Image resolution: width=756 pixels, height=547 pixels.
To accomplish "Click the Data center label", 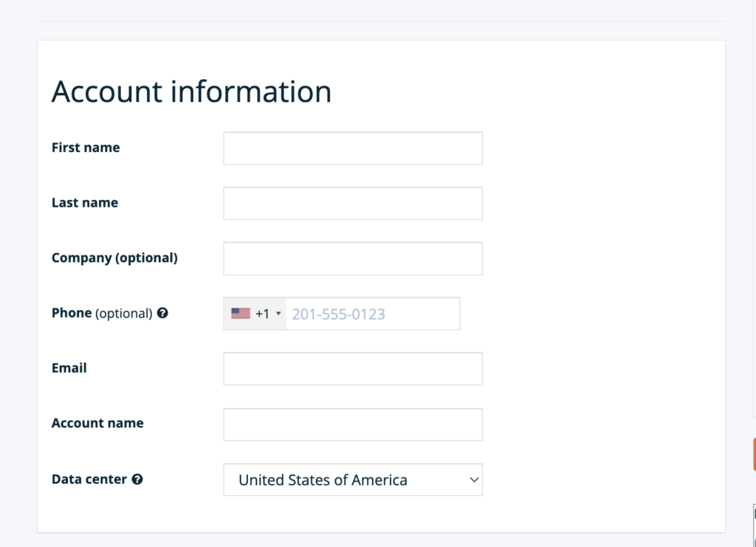I will tap(88, 479).
